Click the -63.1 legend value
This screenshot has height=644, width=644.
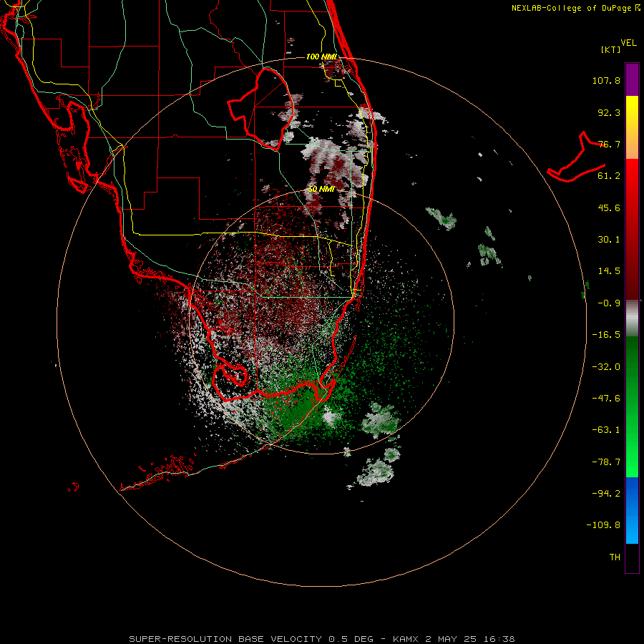click(x=606, y=430)
